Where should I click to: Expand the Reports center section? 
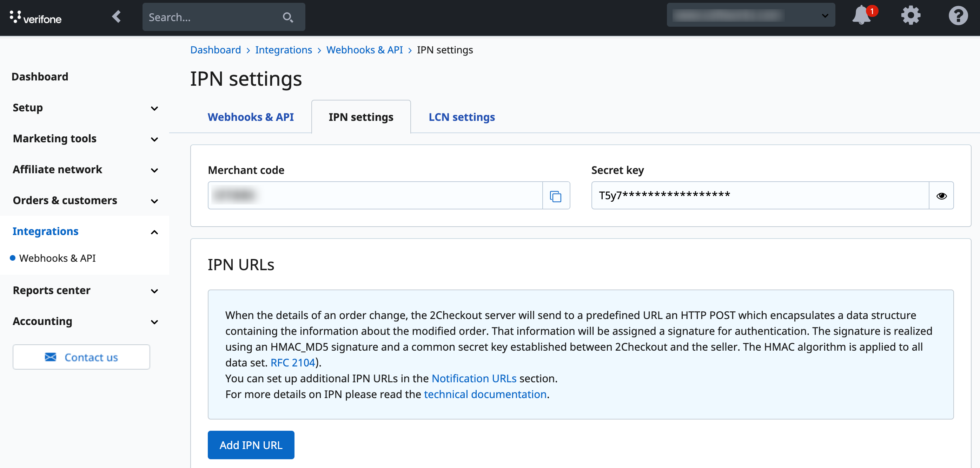85,290
